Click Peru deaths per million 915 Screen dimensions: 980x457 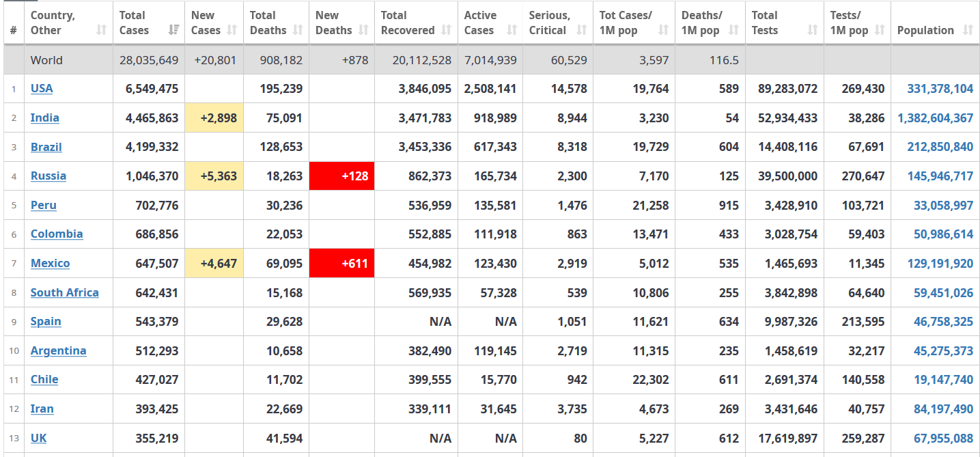tap(729, 206)
